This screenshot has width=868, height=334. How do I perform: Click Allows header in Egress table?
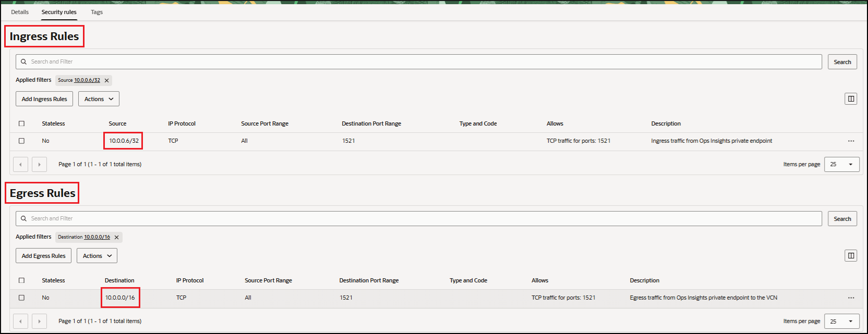pyautogui.click(x=540, y=280)
